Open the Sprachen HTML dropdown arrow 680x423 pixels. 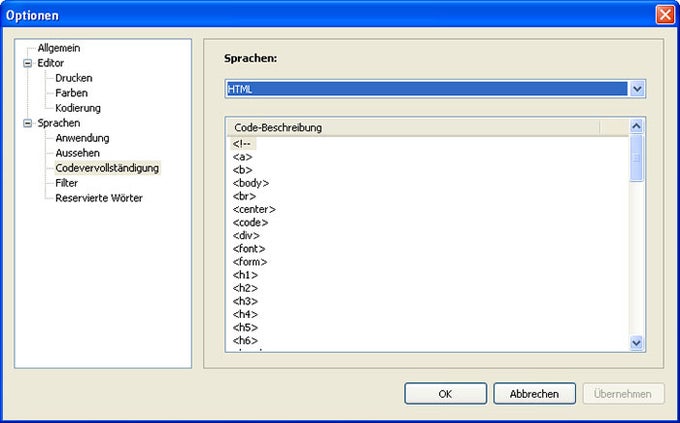(x=637, y=89)
